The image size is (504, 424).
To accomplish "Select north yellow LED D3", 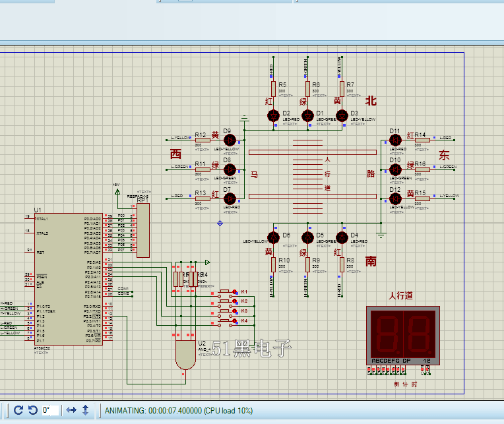I will click(342, 115).
